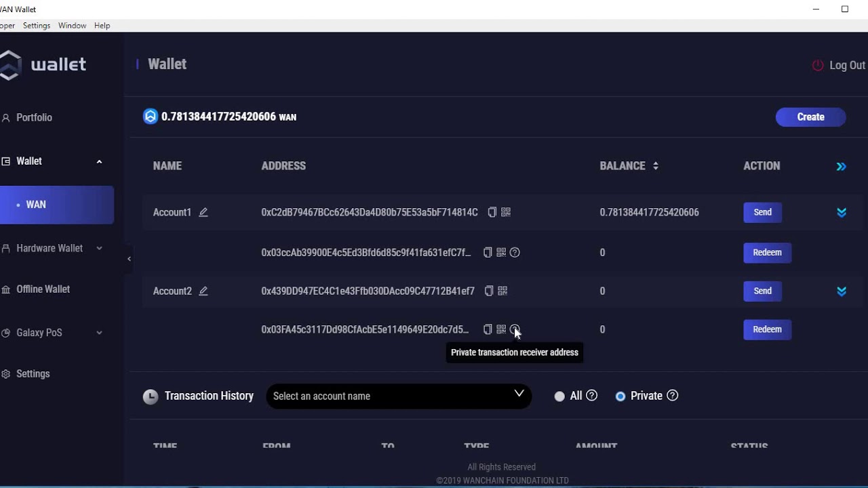This screenshot has width=868, height=488.
Task: Redeem balance for 0x03FA45c3 private address
Action: click(x=767, y=329)
